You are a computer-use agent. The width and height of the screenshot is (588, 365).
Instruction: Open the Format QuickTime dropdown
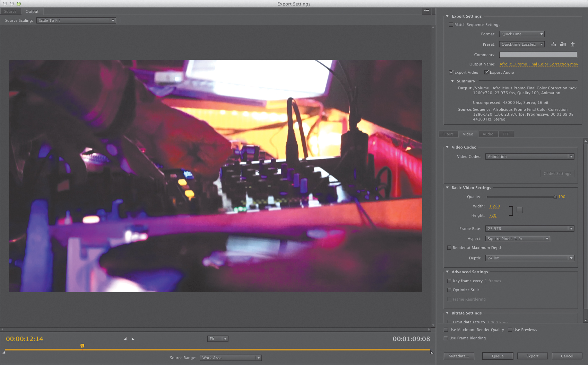[522, 34]
